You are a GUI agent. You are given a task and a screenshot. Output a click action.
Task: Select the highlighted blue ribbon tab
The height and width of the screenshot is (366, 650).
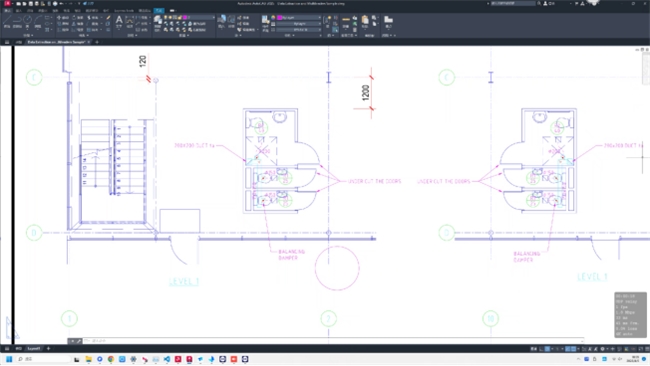click(159, 10)
